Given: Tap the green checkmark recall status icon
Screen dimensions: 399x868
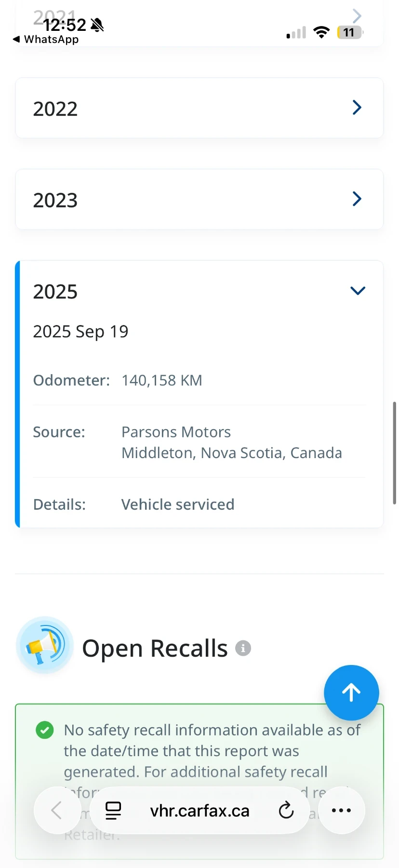Looking at the screenshot, I should coord(45,730).
